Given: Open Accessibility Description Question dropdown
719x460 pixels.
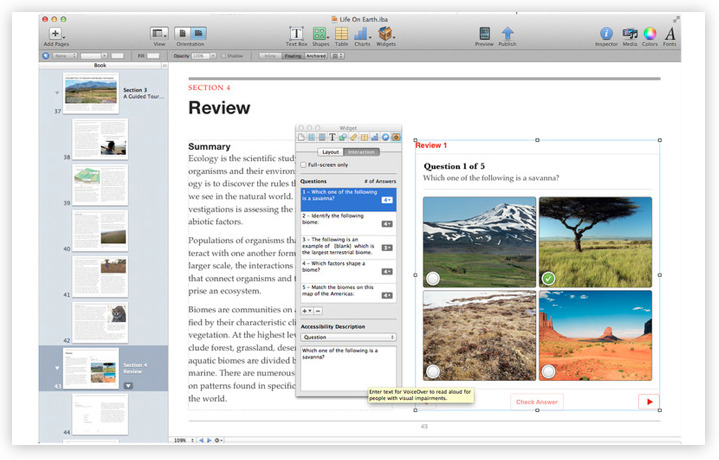Looking at the screenshot, I should pos(348,337).
